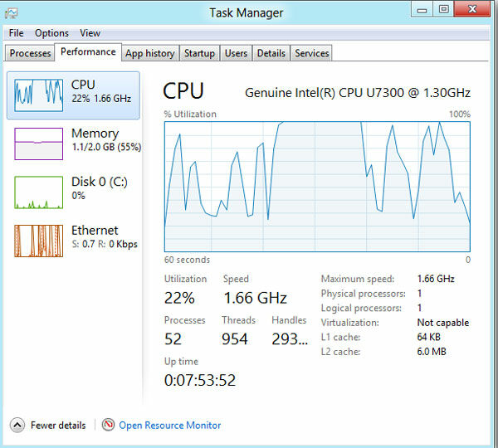Click the Processes count 52
The height and width of the screenshot is (448, 498).
coord(173,339)
